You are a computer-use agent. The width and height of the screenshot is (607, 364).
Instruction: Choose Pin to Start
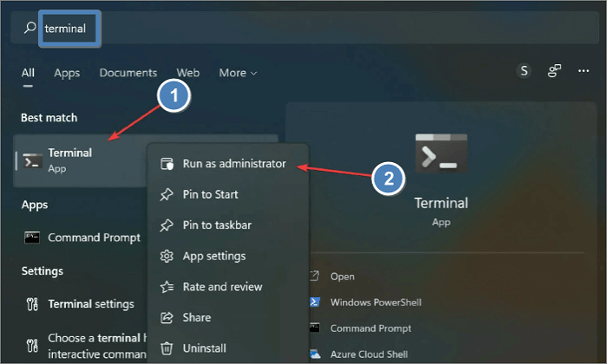click(x=228, y=194)
